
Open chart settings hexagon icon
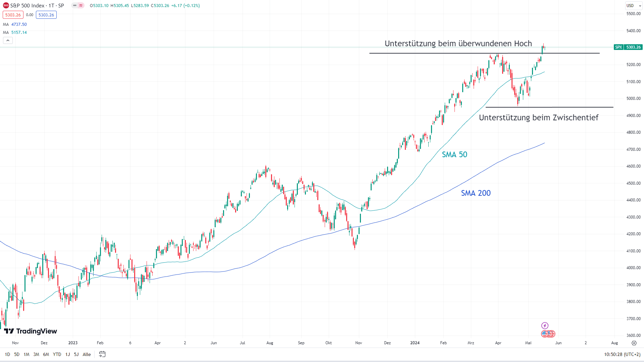634,343
